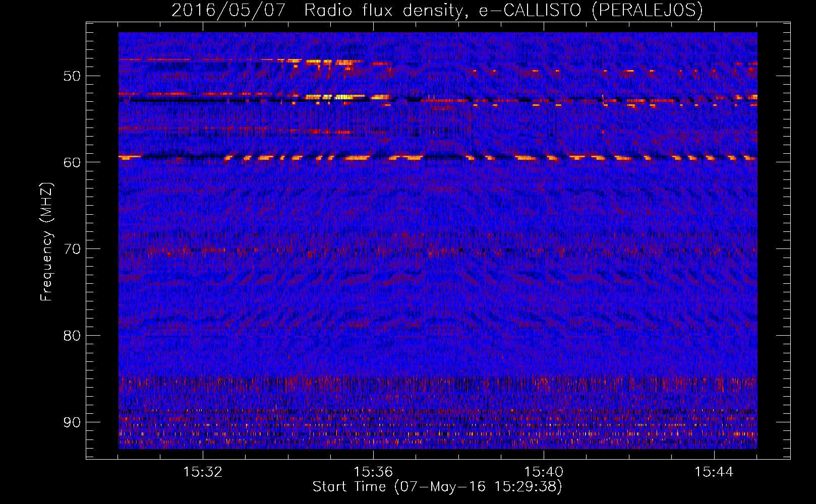Screen dimensions: 816x504
Task: Click the 50 frequency tick label
Action: click(72, 76)
